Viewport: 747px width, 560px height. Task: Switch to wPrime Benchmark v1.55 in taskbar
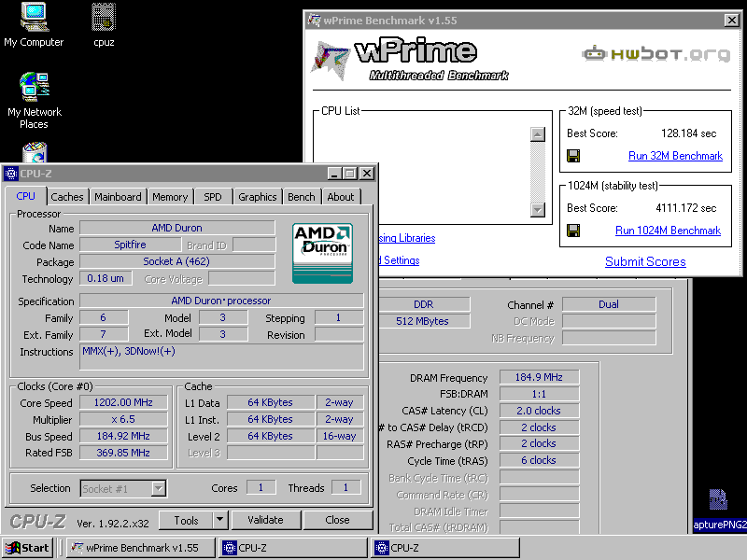(x=141, y=548)
